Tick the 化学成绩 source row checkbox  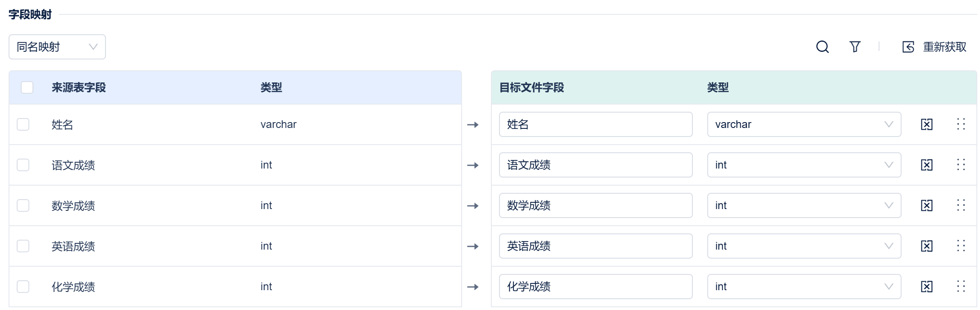tap(23, 287)
